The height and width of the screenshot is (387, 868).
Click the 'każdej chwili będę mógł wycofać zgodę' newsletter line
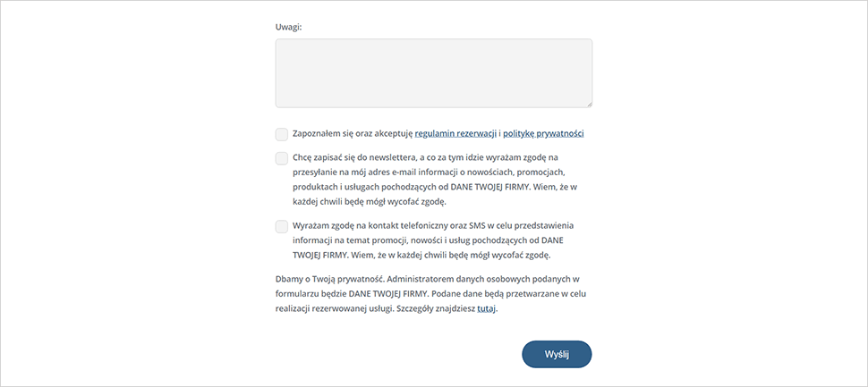370,202
